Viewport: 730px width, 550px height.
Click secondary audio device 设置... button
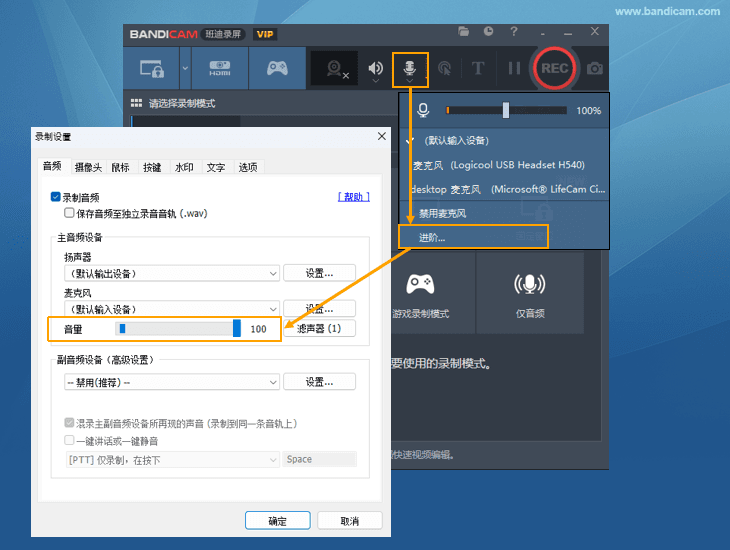(319, 382)
